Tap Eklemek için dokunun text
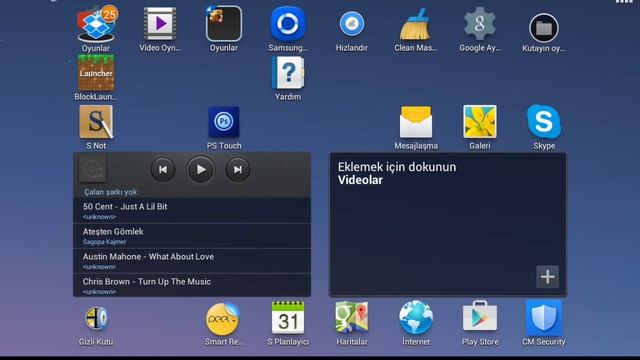The image size is (640, 360). 397,167
